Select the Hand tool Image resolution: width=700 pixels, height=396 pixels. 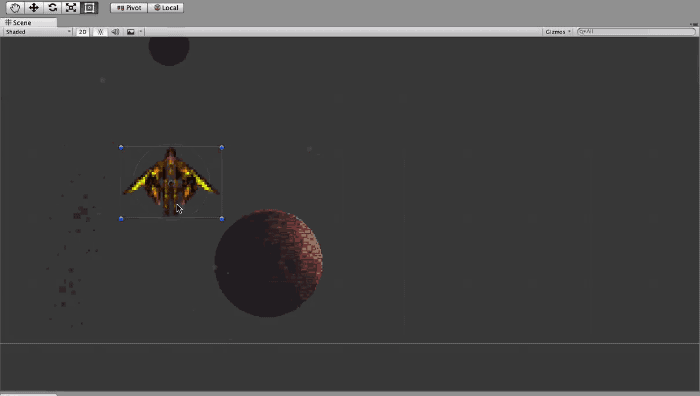tap(15, 8)
